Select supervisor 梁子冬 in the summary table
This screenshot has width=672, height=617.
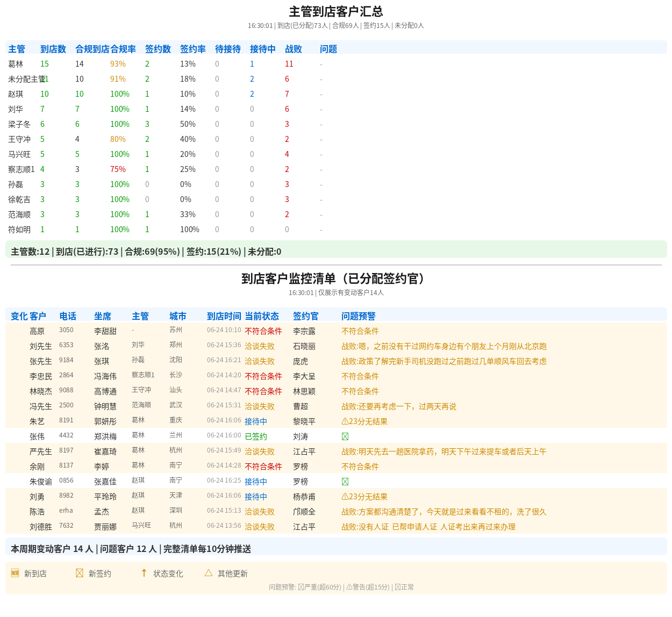tap(19, 124)
